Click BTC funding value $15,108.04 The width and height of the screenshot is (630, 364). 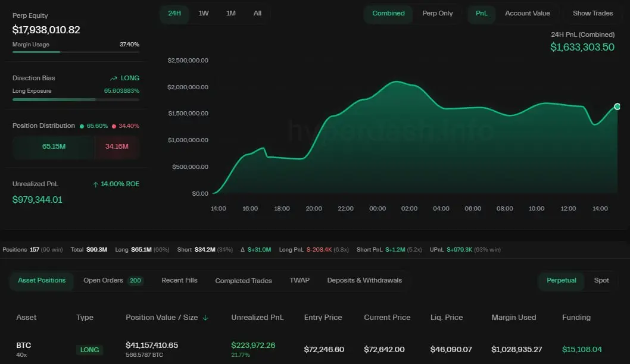tap(582, 350)
